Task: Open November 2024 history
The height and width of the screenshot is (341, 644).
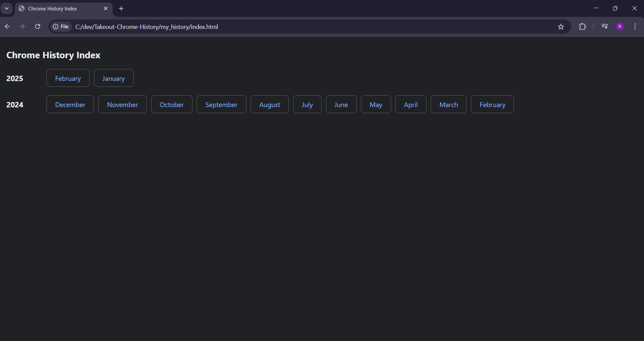Action: pyautogui.click(x=123, y=104)
